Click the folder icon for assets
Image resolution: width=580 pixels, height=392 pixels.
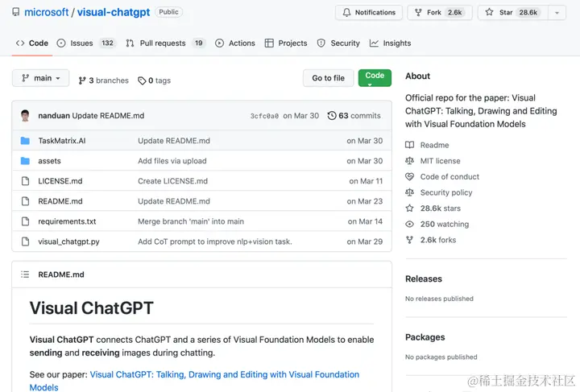point(25,161)
